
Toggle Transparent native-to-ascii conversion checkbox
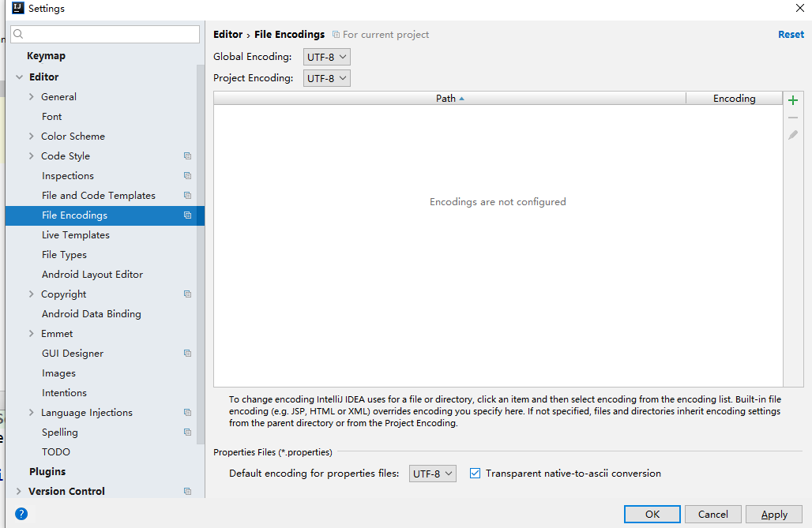click(475, 473)
